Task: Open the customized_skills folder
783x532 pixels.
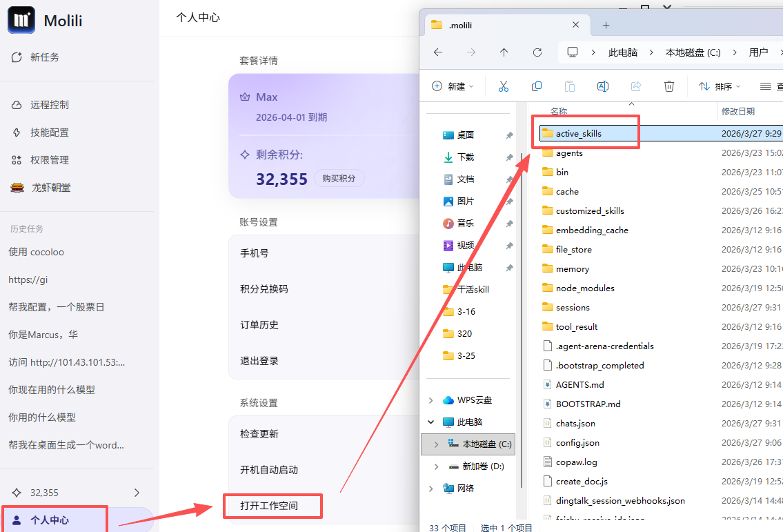Action: [x=589, y=211]
